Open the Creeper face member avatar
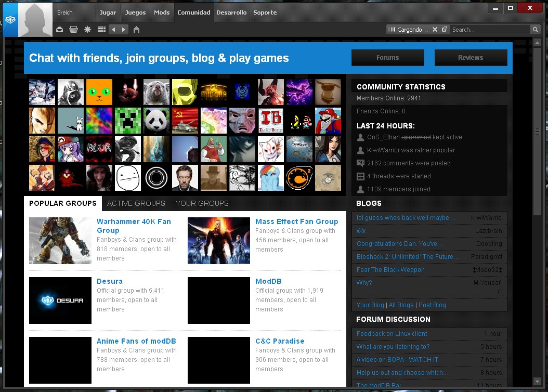This screenshot has width=548, height=392. (x=128, y=121)
